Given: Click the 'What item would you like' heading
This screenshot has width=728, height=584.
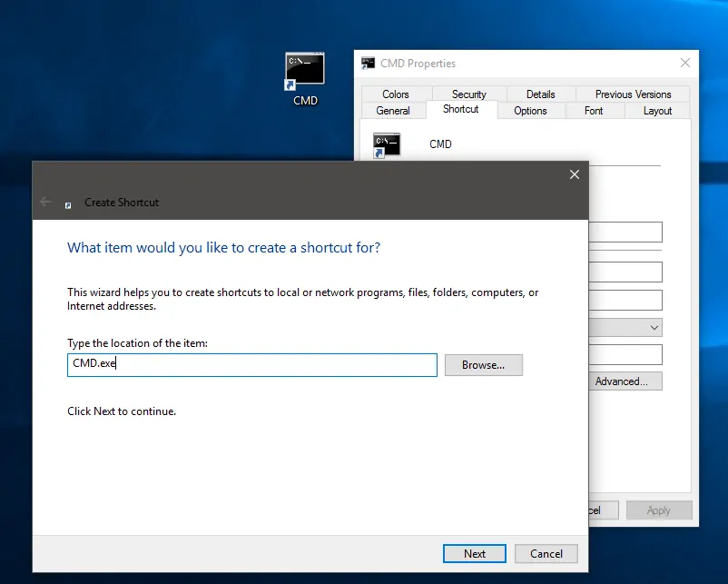Looking at the screenshot, I should click(224, 248).
